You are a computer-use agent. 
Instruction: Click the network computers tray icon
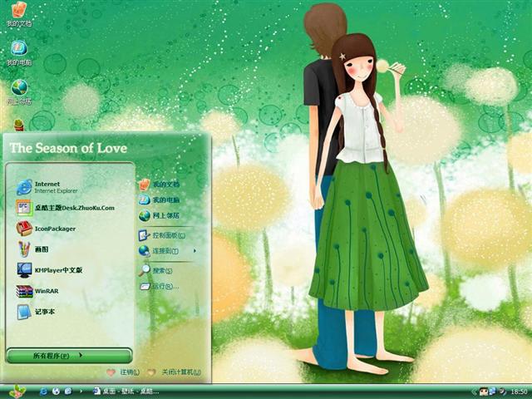pyautogui.click(x=492, y=392)
